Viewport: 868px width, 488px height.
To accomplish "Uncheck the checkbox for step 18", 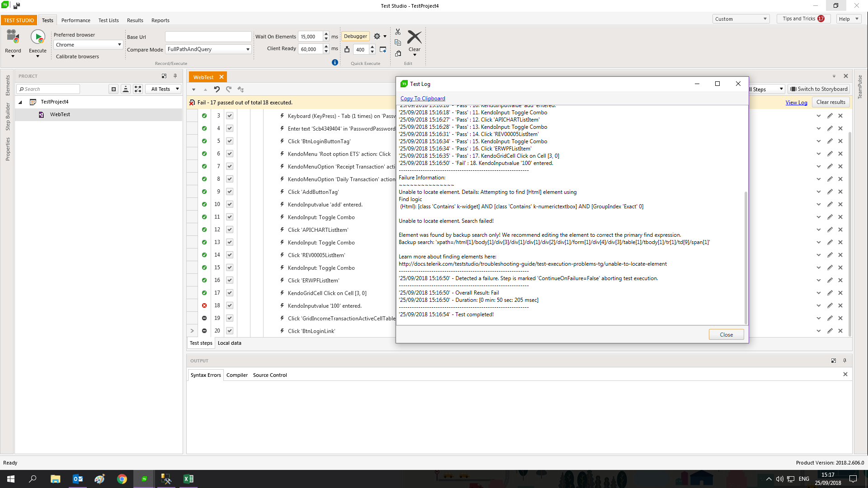I will coord(230,306).
